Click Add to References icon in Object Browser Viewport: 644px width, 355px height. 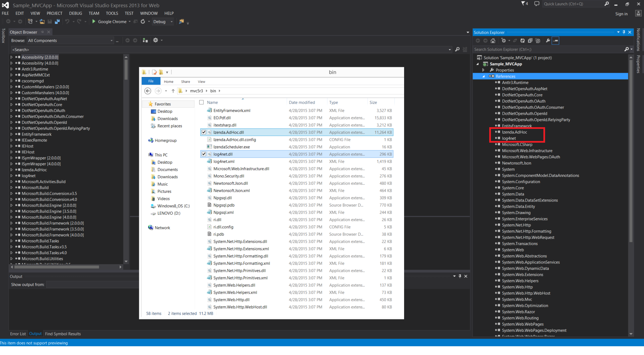[145, 40]
